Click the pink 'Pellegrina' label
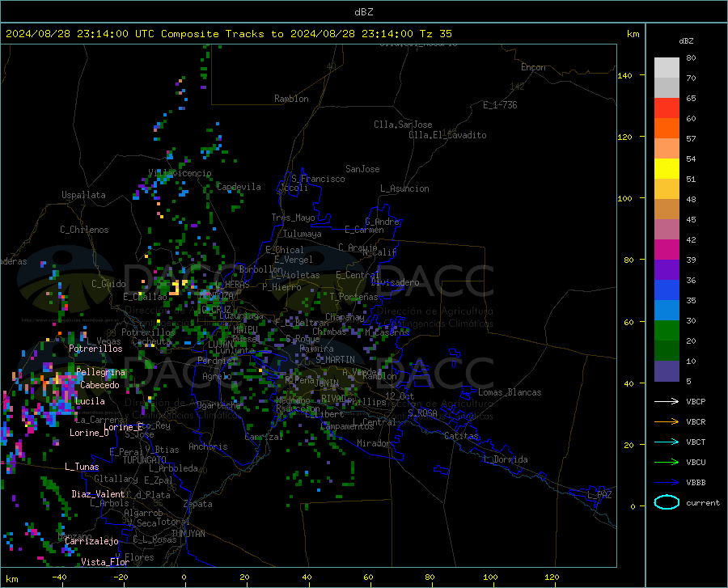The height and width of the screenshot is (588, 728). (100, 372)
